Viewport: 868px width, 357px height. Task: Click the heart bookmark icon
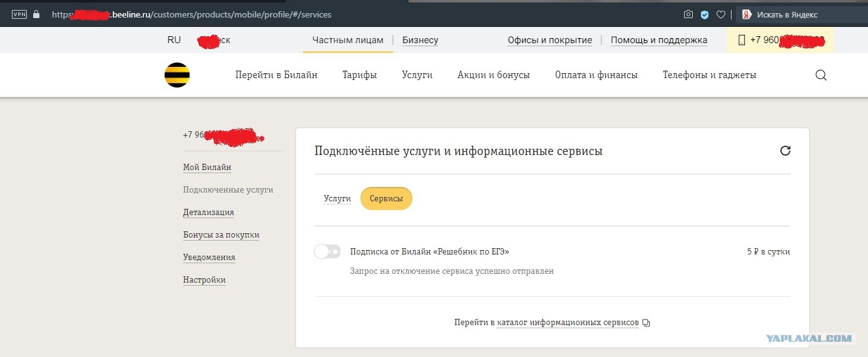click(721, 14)
